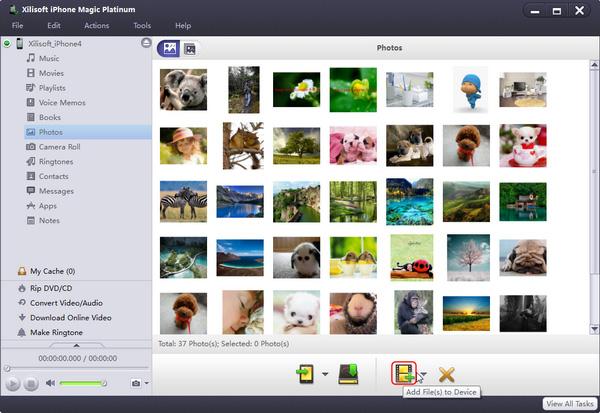Click the copy to device phone icon

click(305, 374)
